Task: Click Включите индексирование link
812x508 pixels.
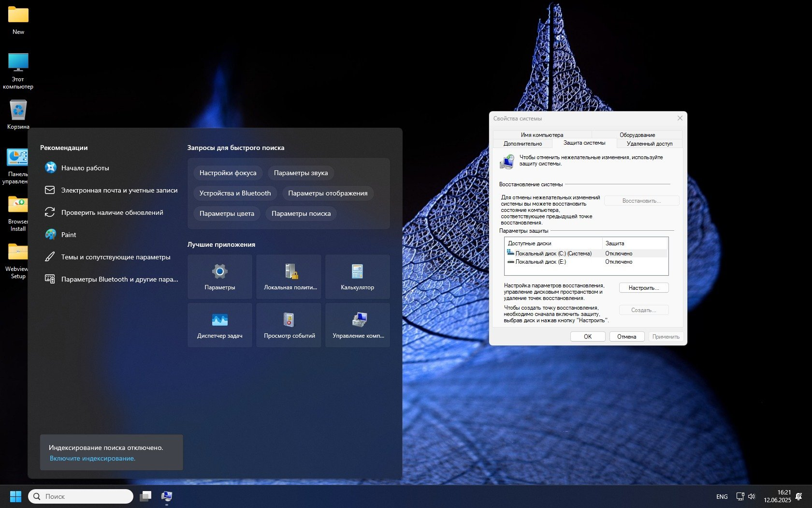Action: pyautogui.click(x=92, y=458)
